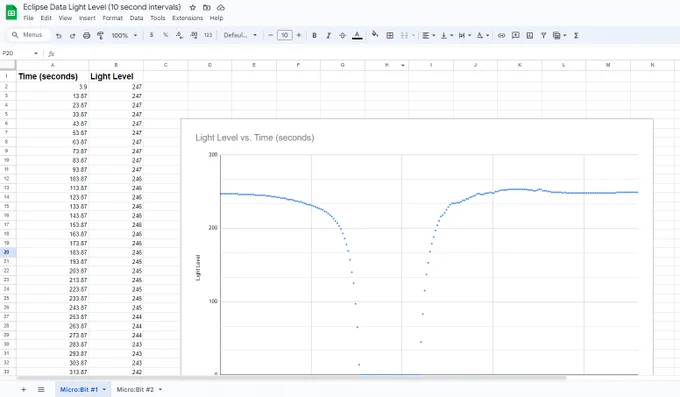Open the Edit menu
This screenshot has height=397, width=680.
[46, 18]
